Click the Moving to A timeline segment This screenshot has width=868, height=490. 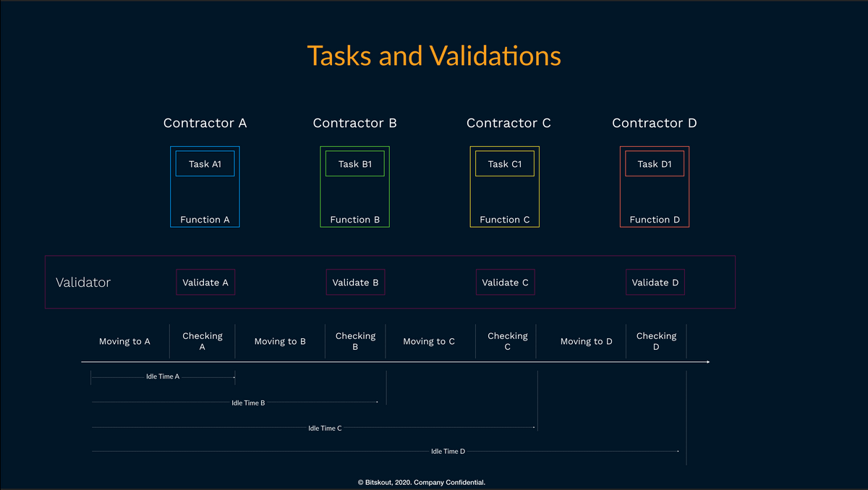124,341
